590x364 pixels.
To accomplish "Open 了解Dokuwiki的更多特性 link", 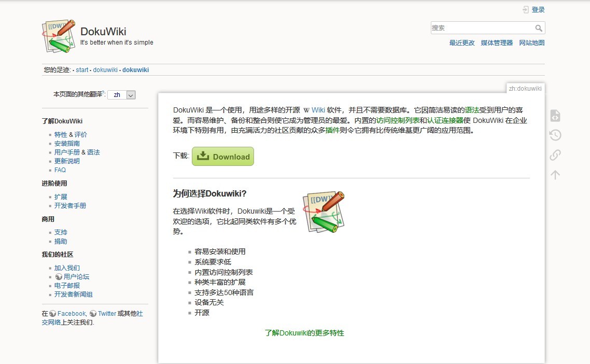I will click(304, 333).
